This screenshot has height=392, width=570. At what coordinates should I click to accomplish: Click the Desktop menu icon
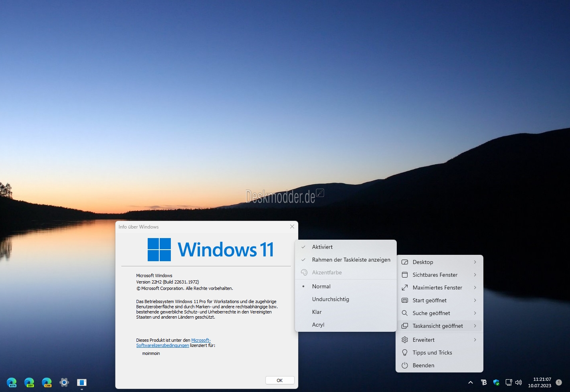click(x=405, y=262)
